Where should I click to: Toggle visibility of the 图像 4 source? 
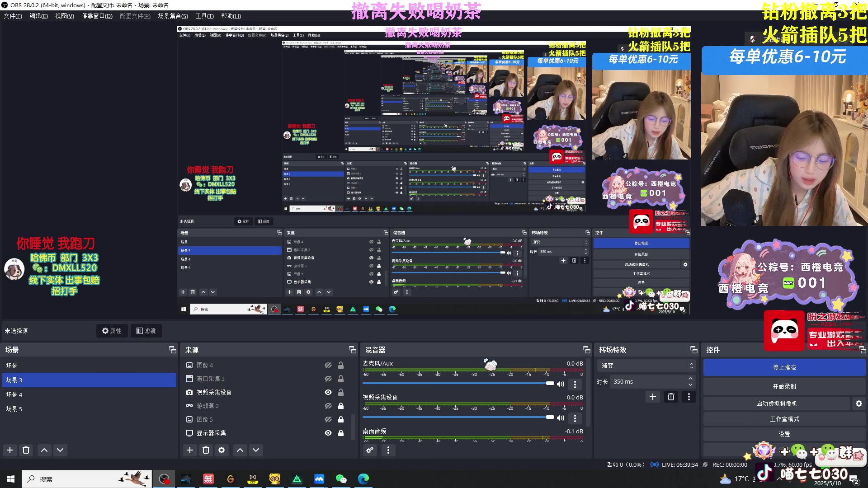click(x=328, y=365)
